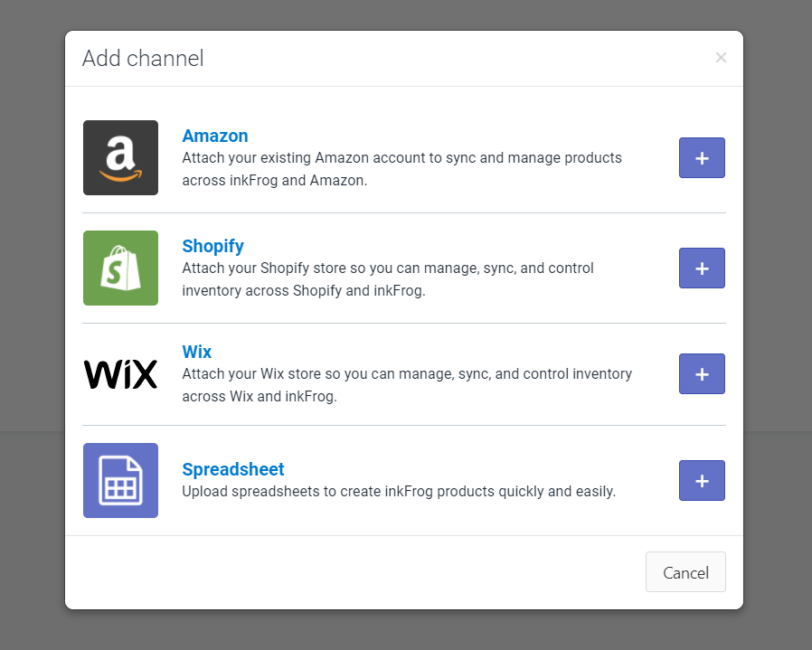
Task: Select the Amazon description text
Action: (x=401, y=169)
